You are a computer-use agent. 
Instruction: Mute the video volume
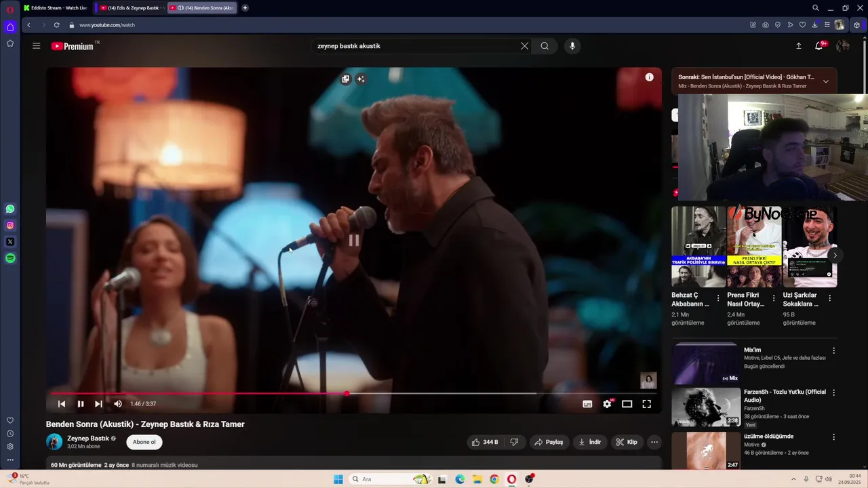click(x=118, y=404)
